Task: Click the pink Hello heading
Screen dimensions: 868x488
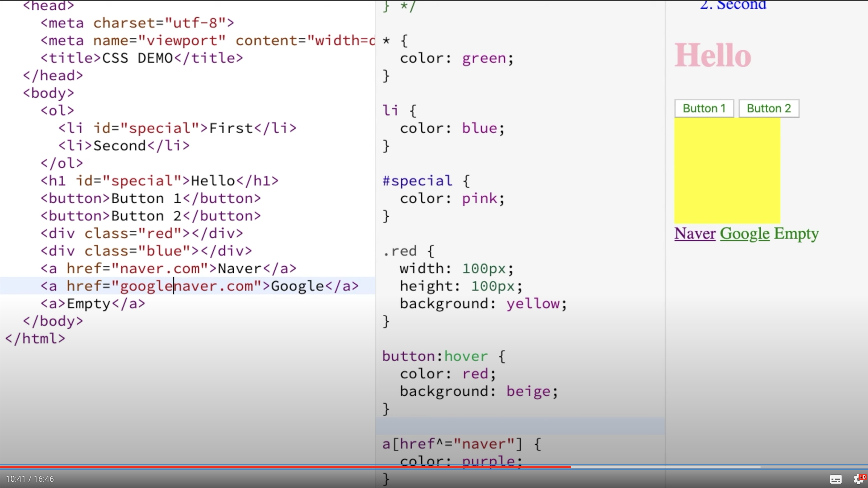Action: tap(713, 55)
